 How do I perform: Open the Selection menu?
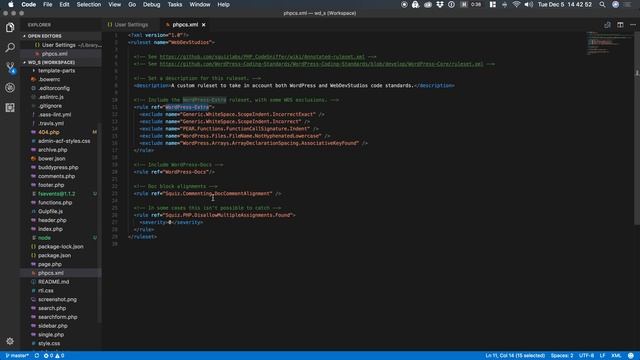point(89,4)
